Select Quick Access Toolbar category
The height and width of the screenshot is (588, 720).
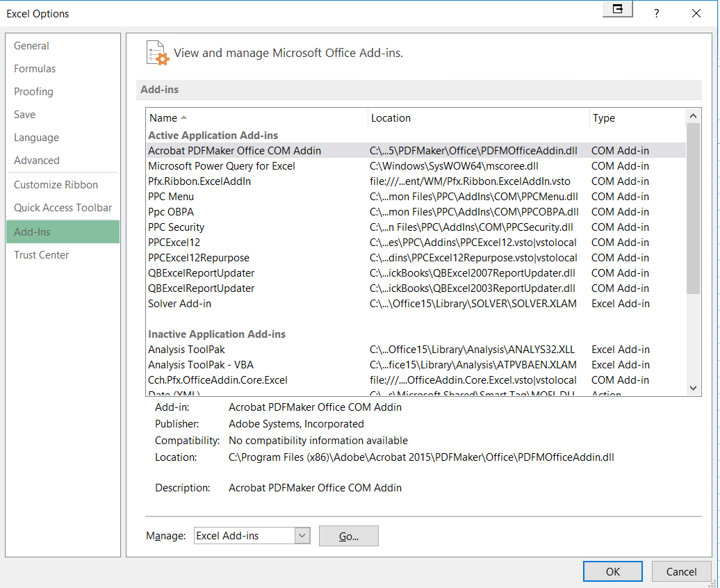[x=63, y=208]
